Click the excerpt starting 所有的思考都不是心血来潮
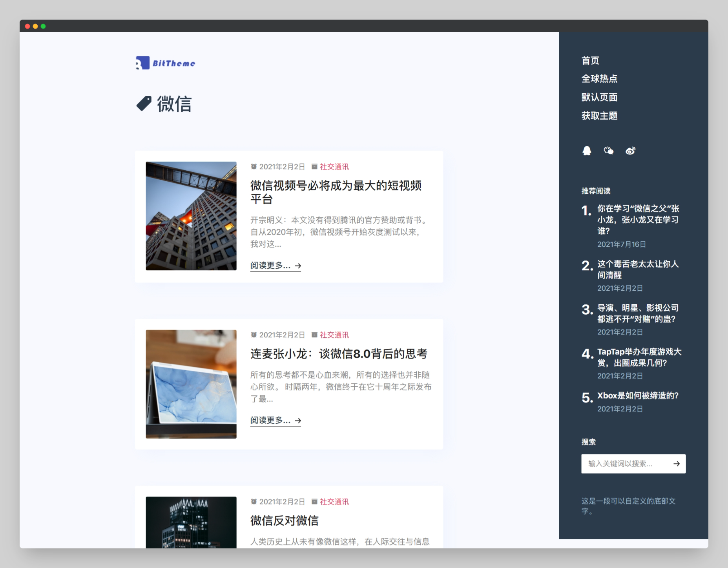728x568 pixels. [341, 387]
